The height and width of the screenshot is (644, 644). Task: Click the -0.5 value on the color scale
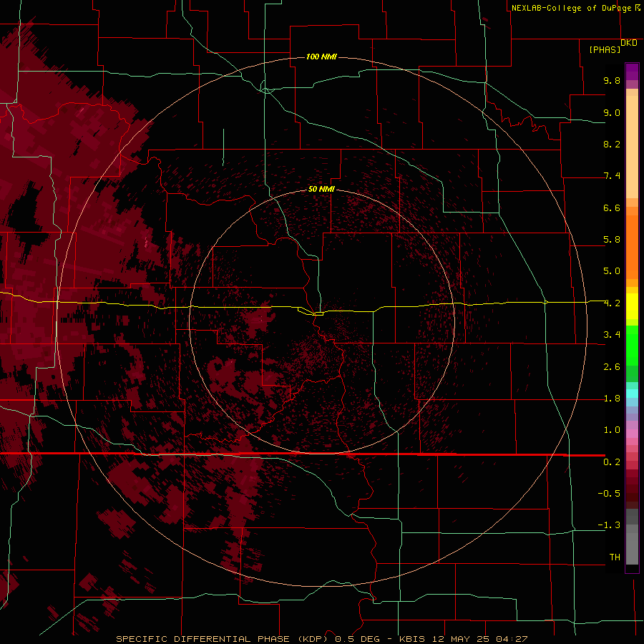pyautogui.click(x=609, y=494)
